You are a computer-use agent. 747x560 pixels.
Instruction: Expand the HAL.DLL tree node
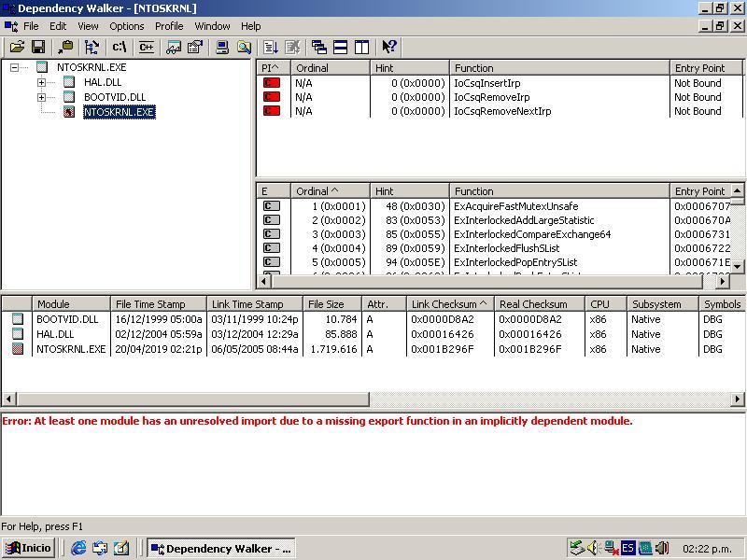click(x=42, y=82)
